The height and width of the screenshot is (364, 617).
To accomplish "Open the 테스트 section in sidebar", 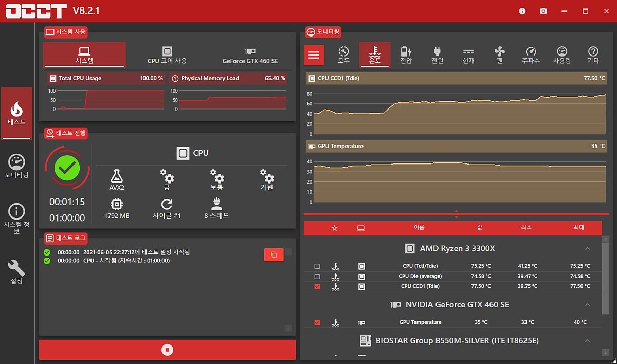I will (16, 113).
